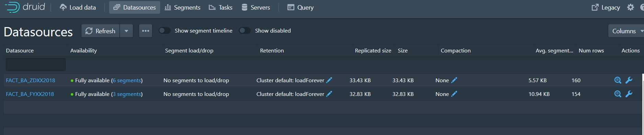Image resolution: width=644 pixels, height=135 pixels.
Task: Focus the Datasource filter input field
Action: (x=36, y=64)
